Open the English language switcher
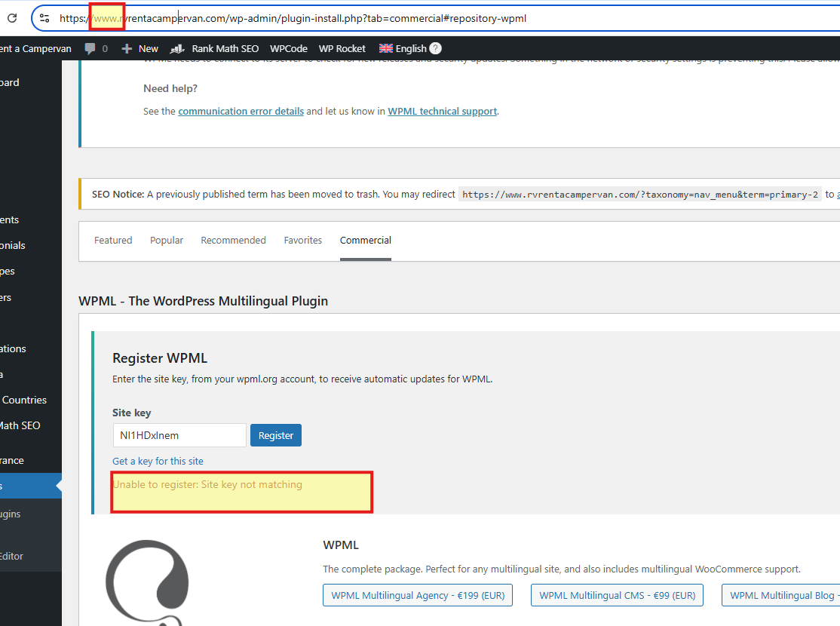This screenshot has width=840, height=626. point(403,49)
